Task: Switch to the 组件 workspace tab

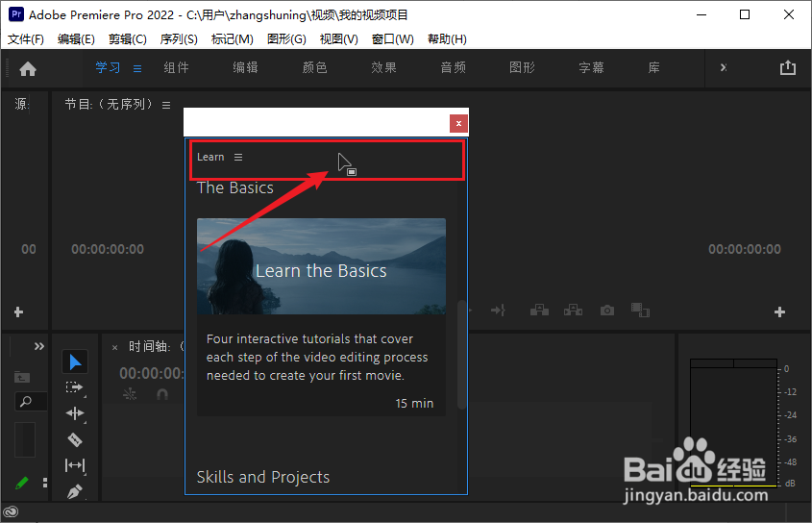Action: (176, 67)
